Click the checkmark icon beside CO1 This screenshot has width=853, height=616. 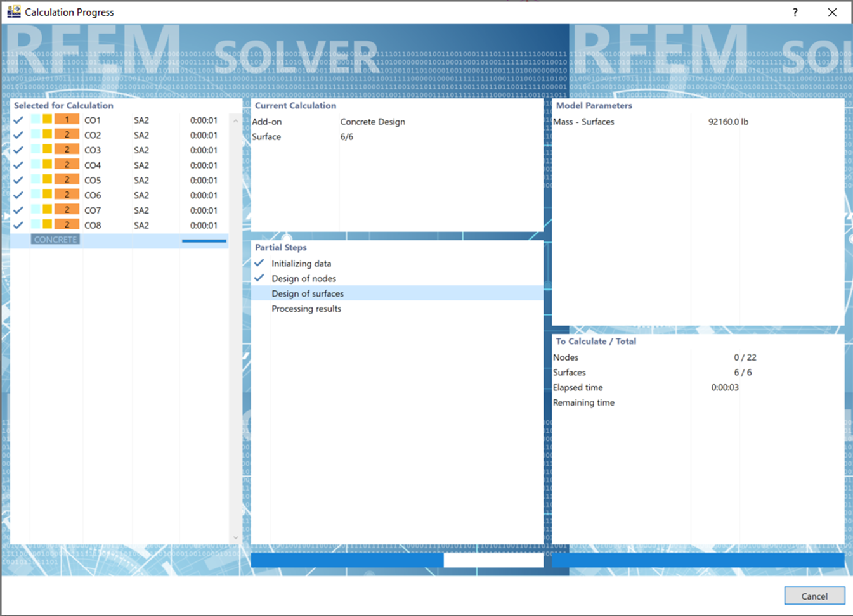pyautogui.click(x=18, y=120)
